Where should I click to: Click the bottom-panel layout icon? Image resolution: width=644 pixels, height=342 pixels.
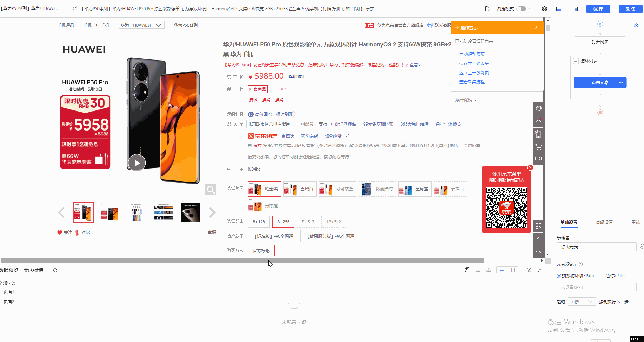point(559,9)
